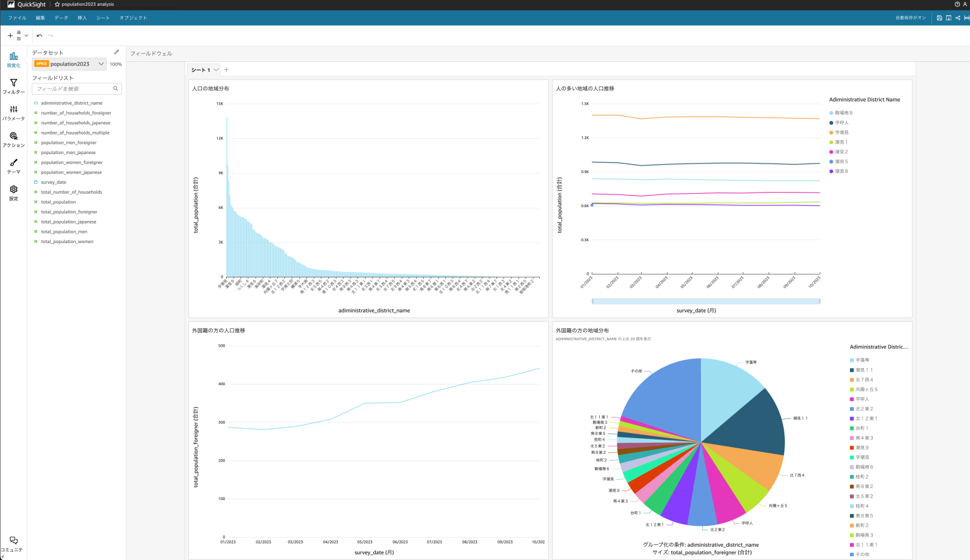970x560 pixels.
Task: Click the フィールドを検索 search field
Action: pyautogui.click(x=76, y=88)
